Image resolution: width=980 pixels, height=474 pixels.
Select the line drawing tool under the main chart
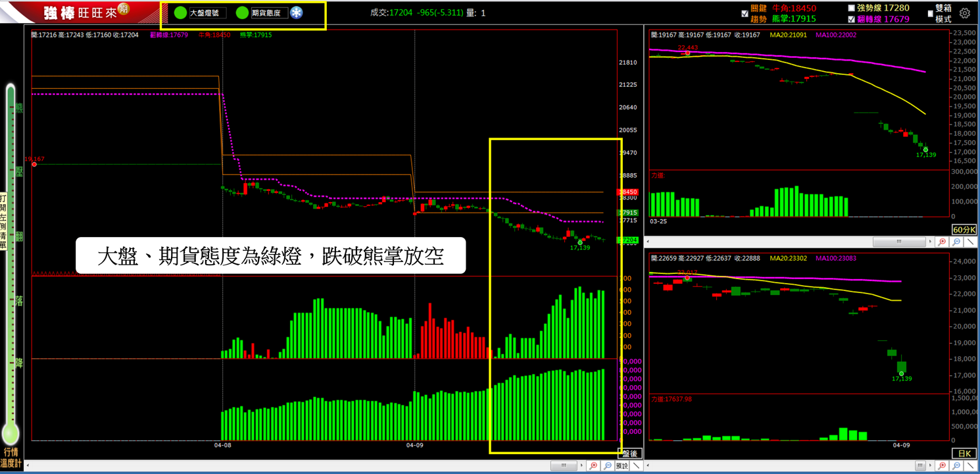point(637,465)
